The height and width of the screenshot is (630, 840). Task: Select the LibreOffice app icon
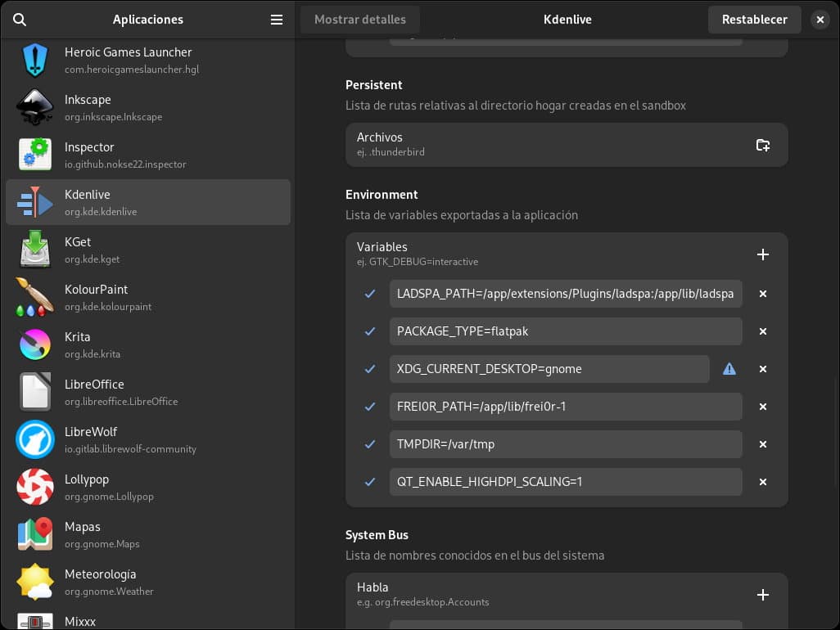point(35,391)
